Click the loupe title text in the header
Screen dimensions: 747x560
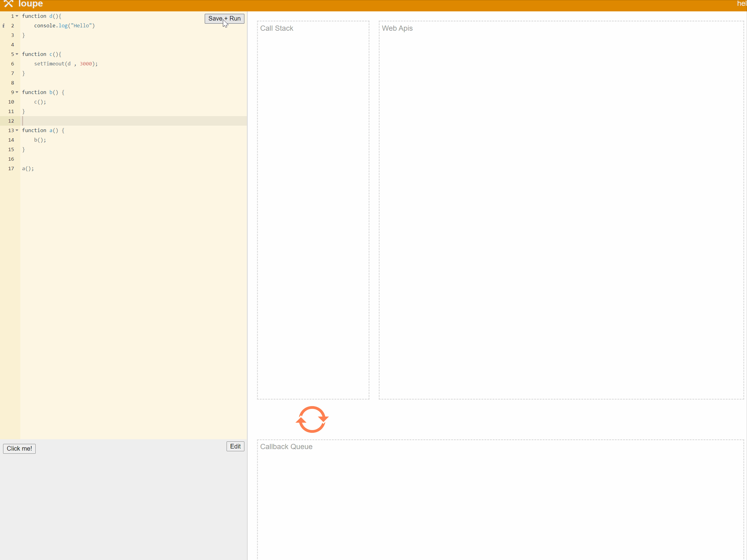pyautogui.click(x=30, y=4)
